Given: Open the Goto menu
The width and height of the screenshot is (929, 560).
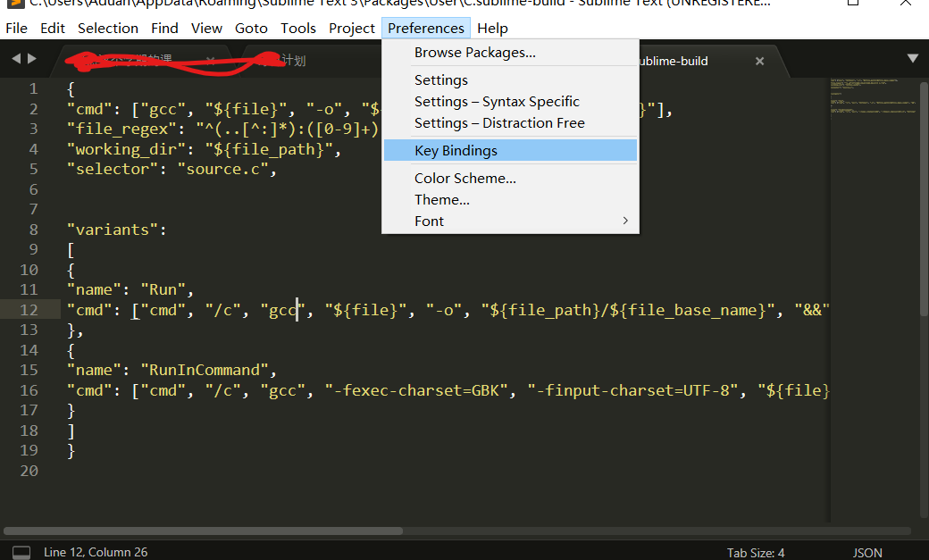Looking at the screenshot, I should point(251,28).
